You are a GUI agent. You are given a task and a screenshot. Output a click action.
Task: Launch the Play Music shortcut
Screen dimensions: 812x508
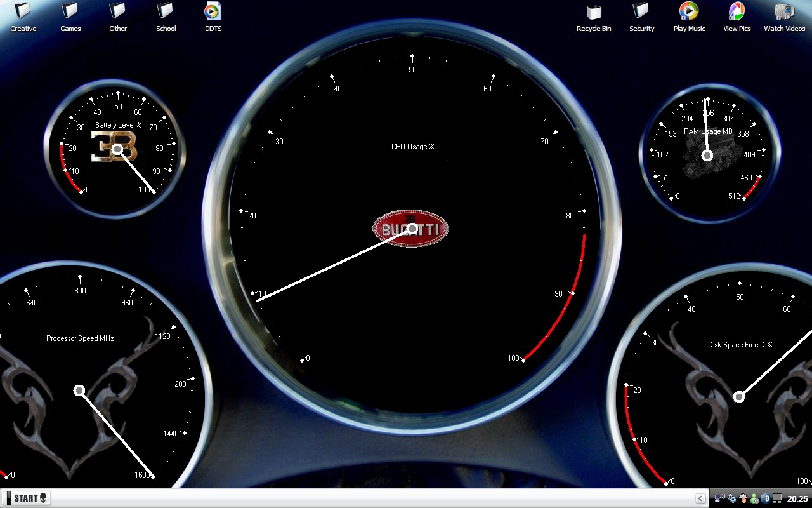coord(689,17)
